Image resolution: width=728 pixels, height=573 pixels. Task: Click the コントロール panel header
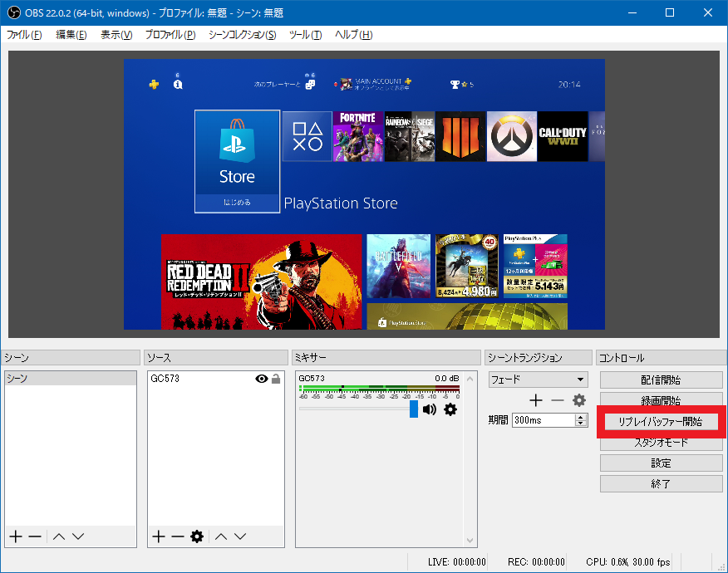pos(662,358)
